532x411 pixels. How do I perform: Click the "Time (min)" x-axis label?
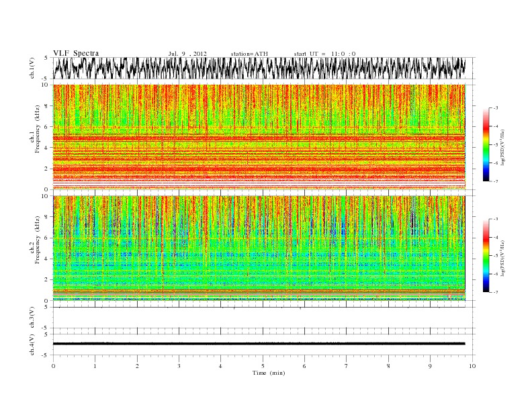tap(269, 373)
